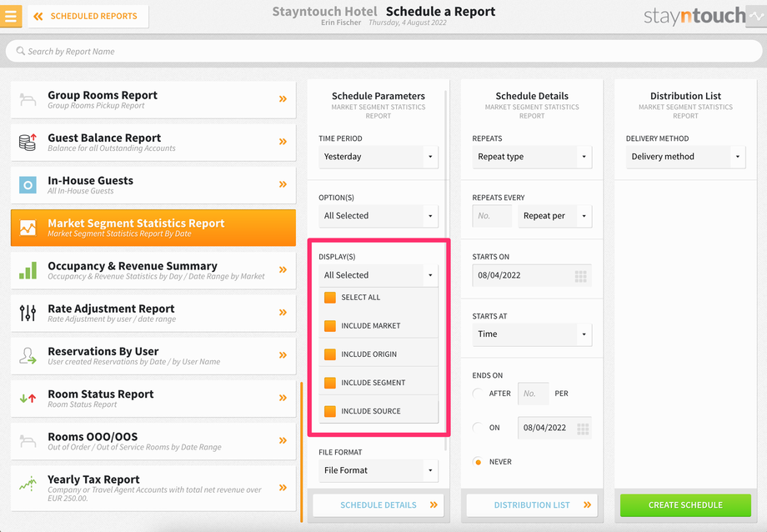Click the Repeats Every No. input field
Image resolution: width=767 pixels, height=532 pixels.
coord(492,216)
